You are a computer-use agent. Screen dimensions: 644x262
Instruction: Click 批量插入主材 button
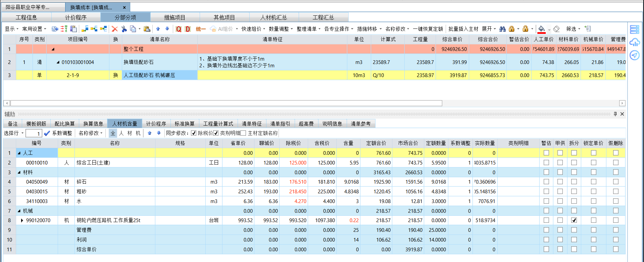tap(463, 29)
